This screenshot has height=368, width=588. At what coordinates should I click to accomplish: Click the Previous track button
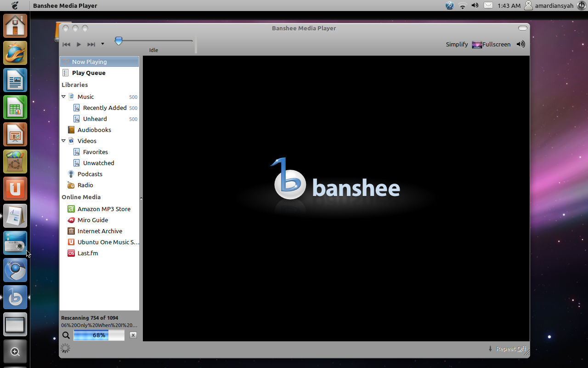pyautogui.click(x=66, y=44)
